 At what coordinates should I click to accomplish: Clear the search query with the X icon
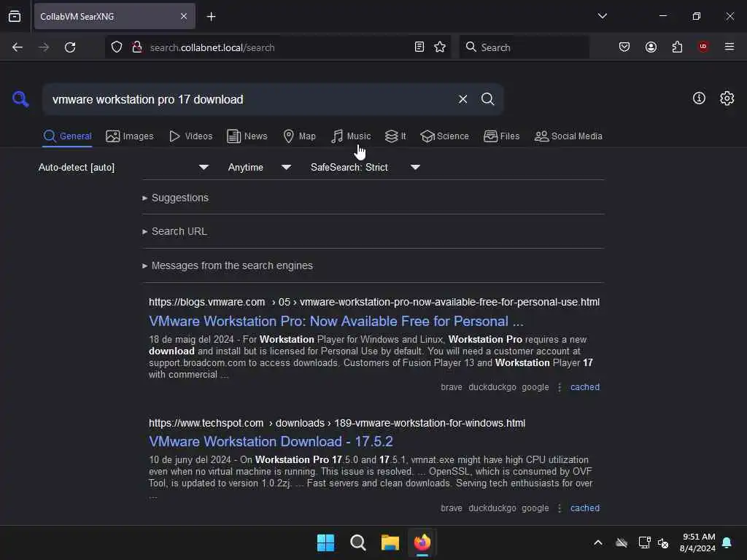tap(462, 99)
